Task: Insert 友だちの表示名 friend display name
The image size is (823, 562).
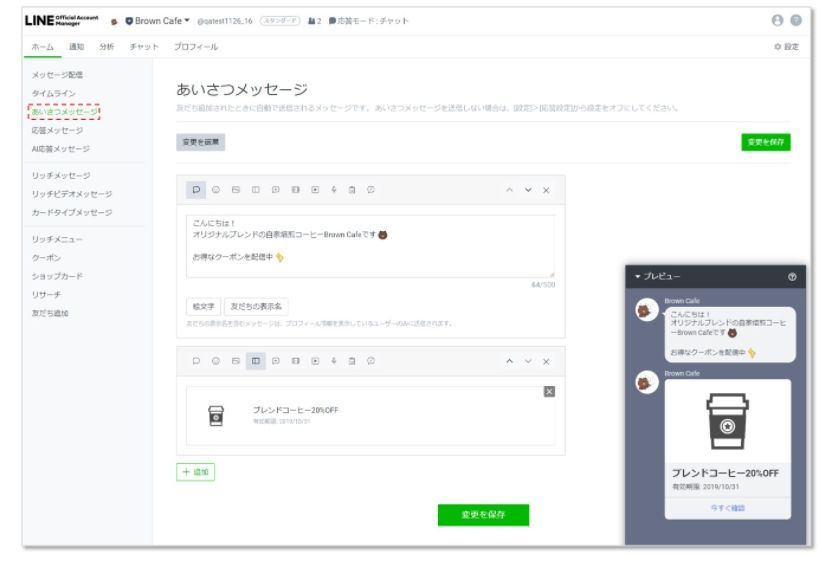Action: coord(256,306)
